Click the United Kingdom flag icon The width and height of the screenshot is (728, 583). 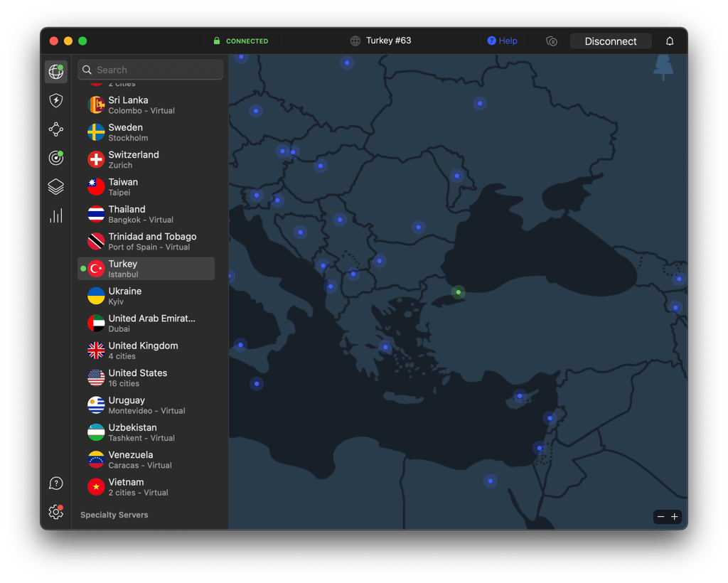96,351
